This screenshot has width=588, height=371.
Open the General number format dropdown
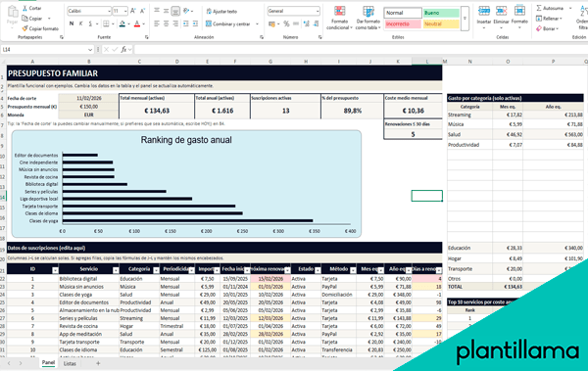point(318,11)
